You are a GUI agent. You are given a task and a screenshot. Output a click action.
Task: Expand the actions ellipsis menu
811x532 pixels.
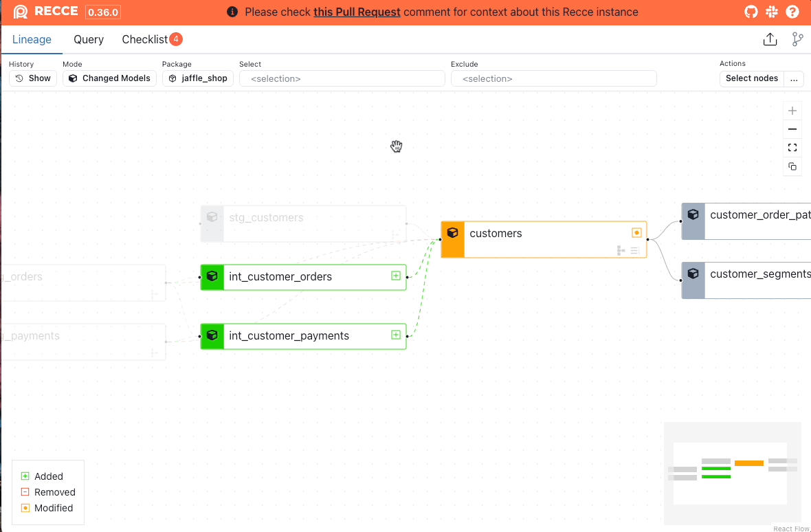794,78
